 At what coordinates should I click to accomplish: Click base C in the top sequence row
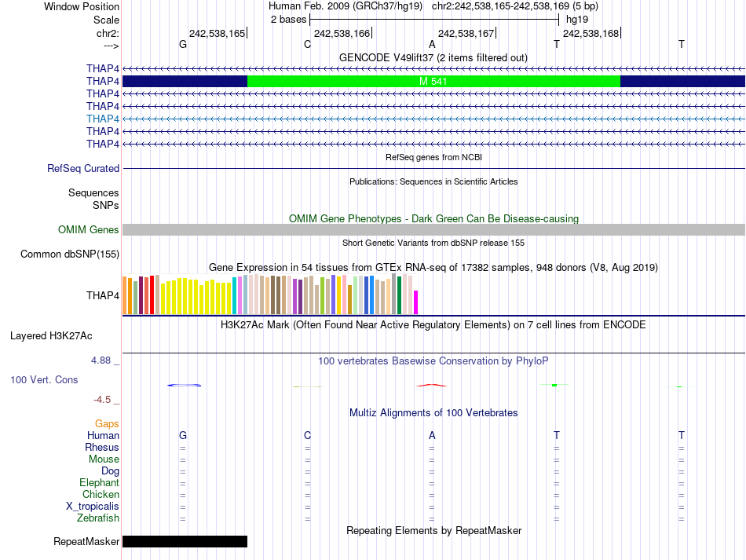click(307, 44)
